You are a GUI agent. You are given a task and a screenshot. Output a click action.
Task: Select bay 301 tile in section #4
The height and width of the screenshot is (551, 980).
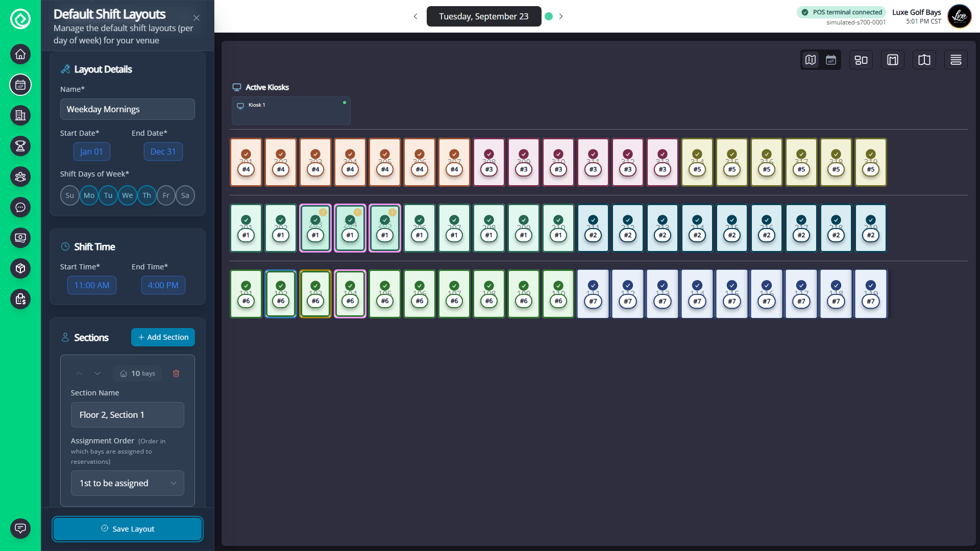246,162
